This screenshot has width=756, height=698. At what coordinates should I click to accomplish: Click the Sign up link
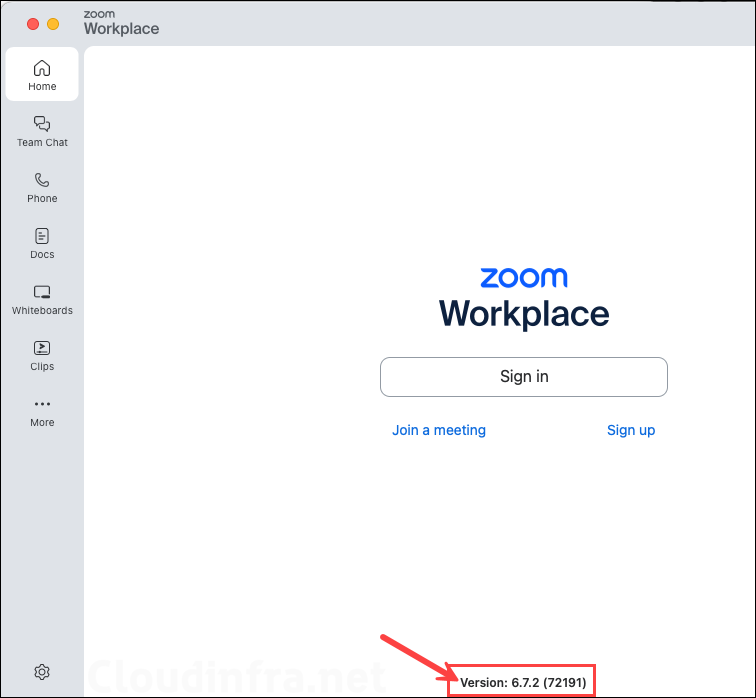coord(631,430)
